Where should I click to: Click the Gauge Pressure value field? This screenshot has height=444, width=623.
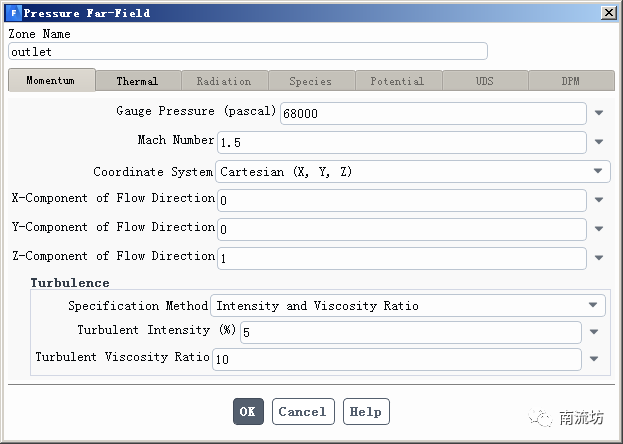(432, 114)
